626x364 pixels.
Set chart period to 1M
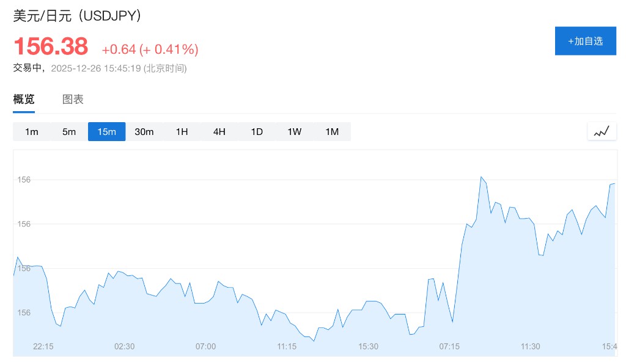(x=332, y=132)
